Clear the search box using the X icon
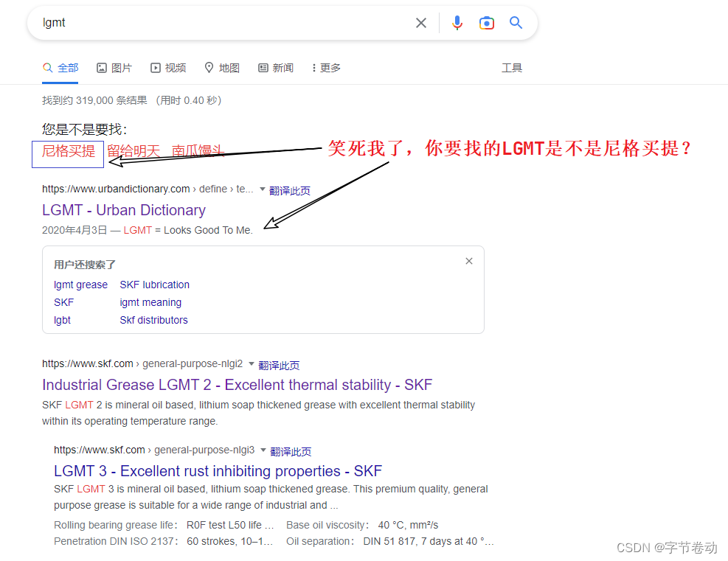The height and width of the screenshot is (561, 728). tap(421, 23)
